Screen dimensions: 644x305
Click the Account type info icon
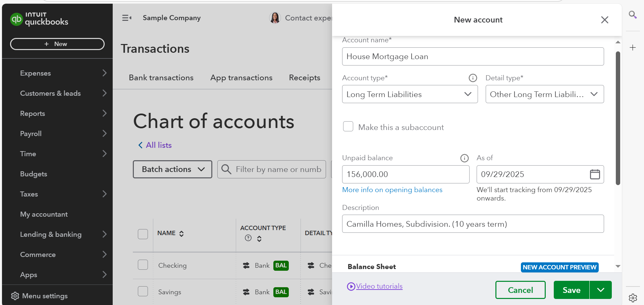coord(473,78)
